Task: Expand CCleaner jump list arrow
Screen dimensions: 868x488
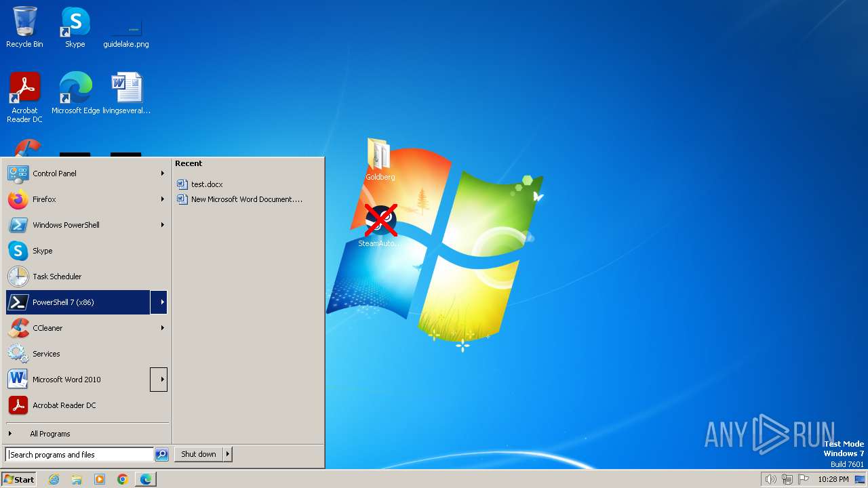Action: pos(162,328)
